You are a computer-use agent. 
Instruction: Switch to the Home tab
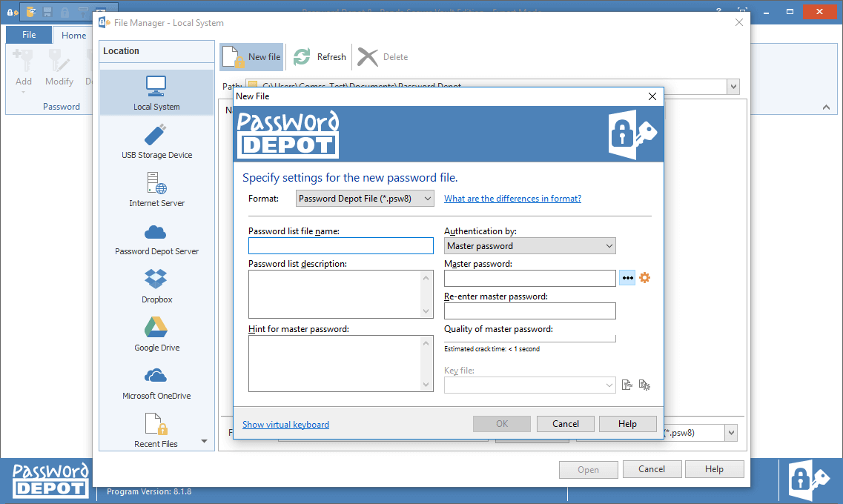tap(73, 35)
